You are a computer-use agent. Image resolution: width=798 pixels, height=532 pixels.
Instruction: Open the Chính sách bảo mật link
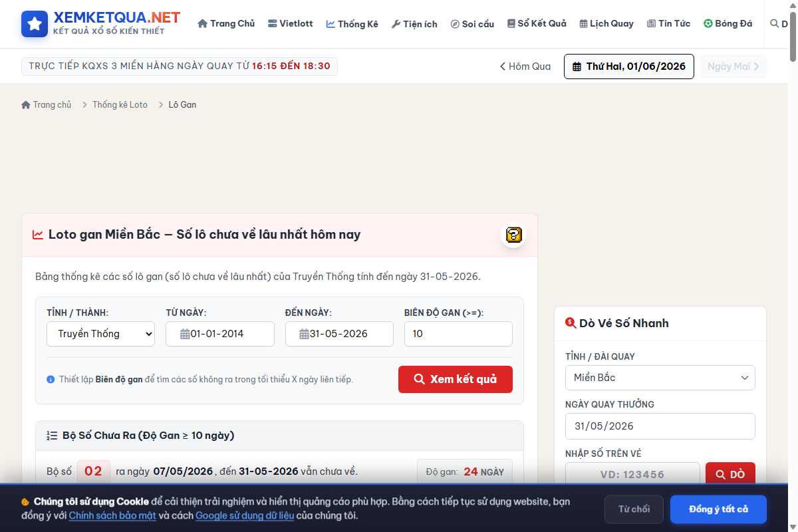(x=112, y=515)
